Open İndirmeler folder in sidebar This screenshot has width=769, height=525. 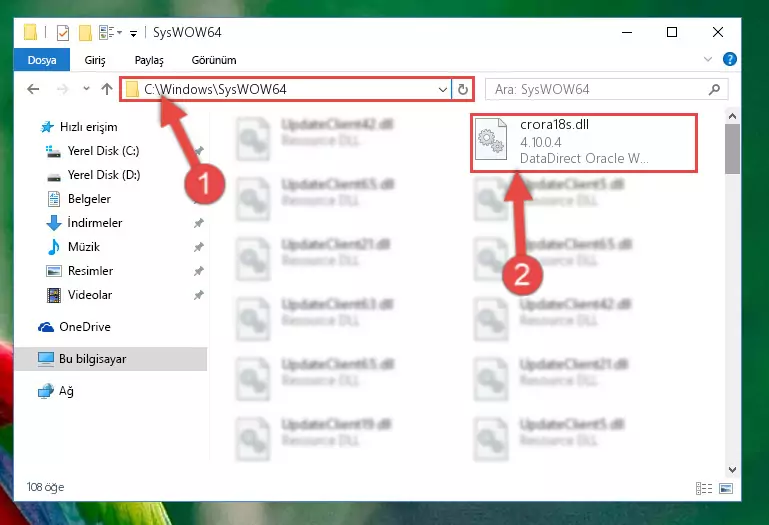[84, 223]
